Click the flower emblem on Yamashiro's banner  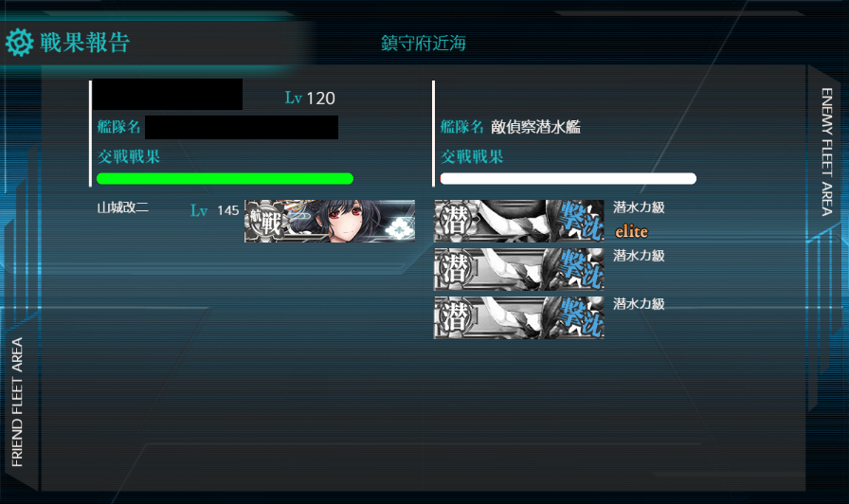tap(399, 229)
